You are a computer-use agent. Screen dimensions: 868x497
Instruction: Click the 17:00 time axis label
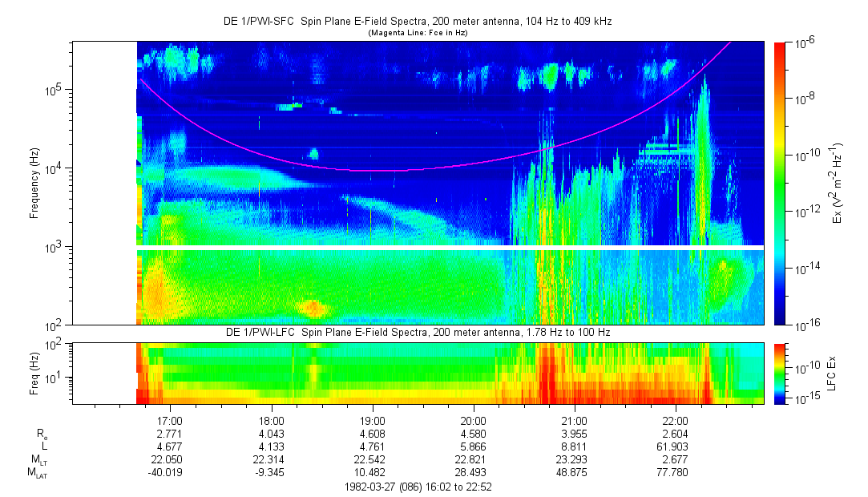(x=171, y=421)
